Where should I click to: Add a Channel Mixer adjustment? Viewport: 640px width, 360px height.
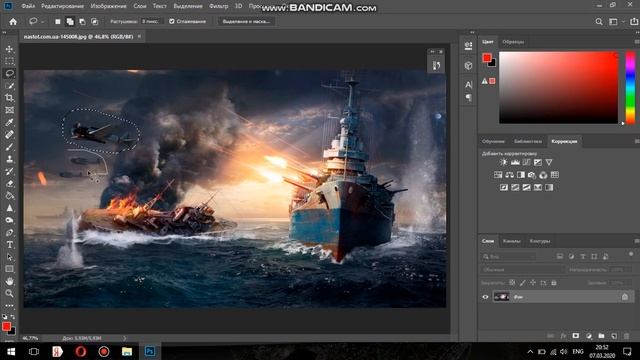point(543,175)
